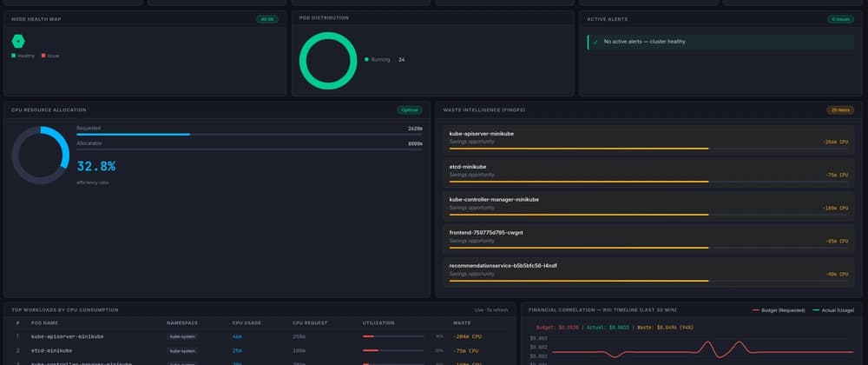
Task: Click the green hexagon node in Node Health Map
Action: point(18,41)
